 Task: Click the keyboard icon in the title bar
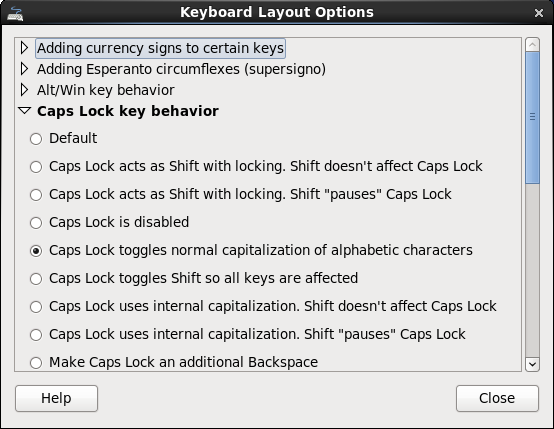[x=15, y=13]
